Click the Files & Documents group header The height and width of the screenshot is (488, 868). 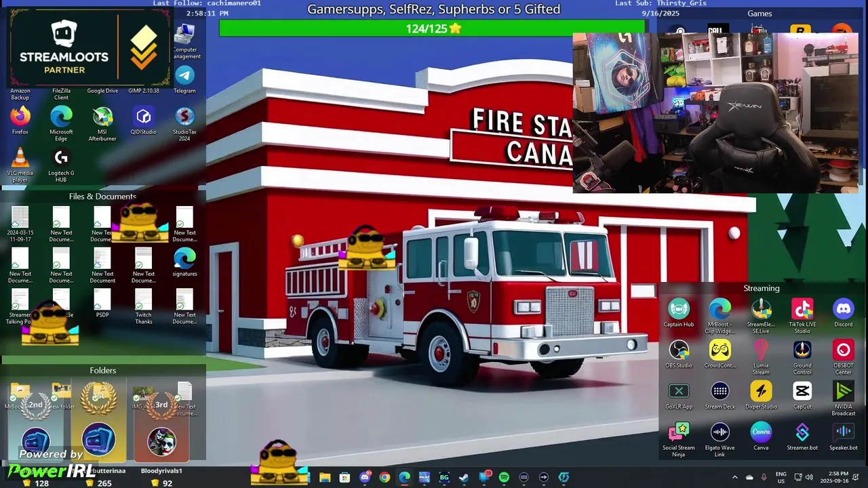point(102,197)
